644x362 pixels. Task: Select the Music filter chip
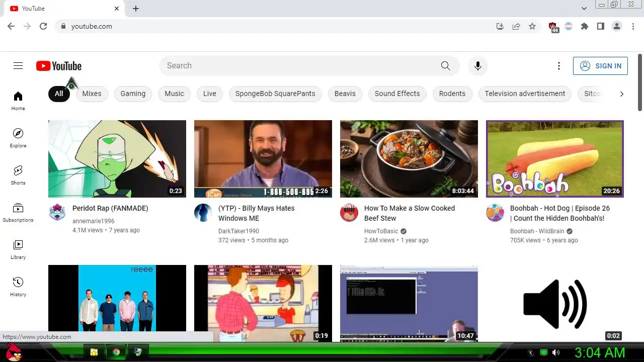click(x=174, y=94)
